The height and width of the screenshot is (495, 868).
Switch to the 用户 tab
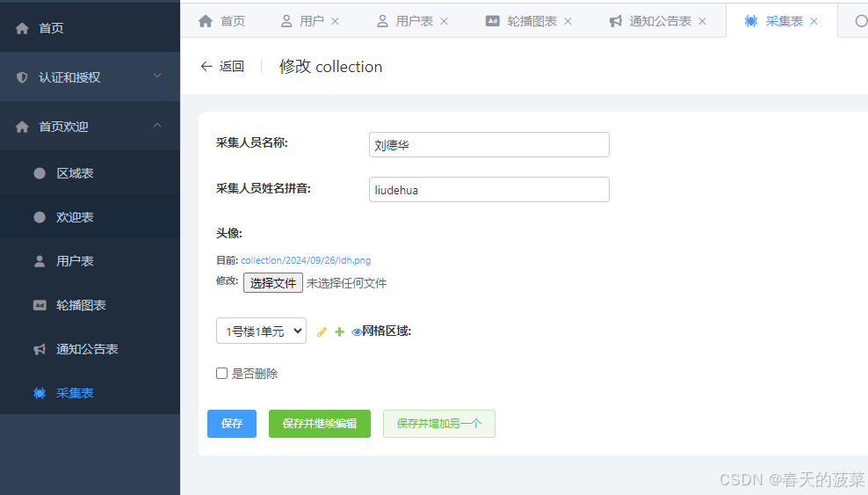[x=310, y=21]
